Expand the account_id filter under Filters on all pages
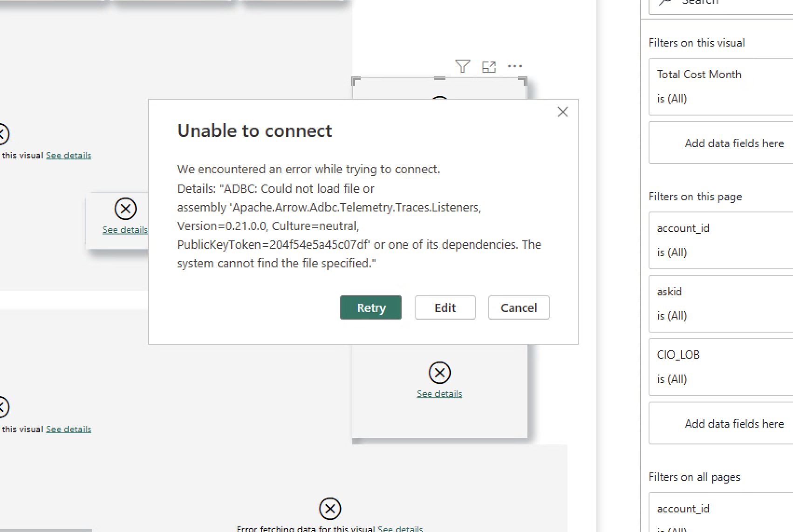 click(x=721, y=512)
